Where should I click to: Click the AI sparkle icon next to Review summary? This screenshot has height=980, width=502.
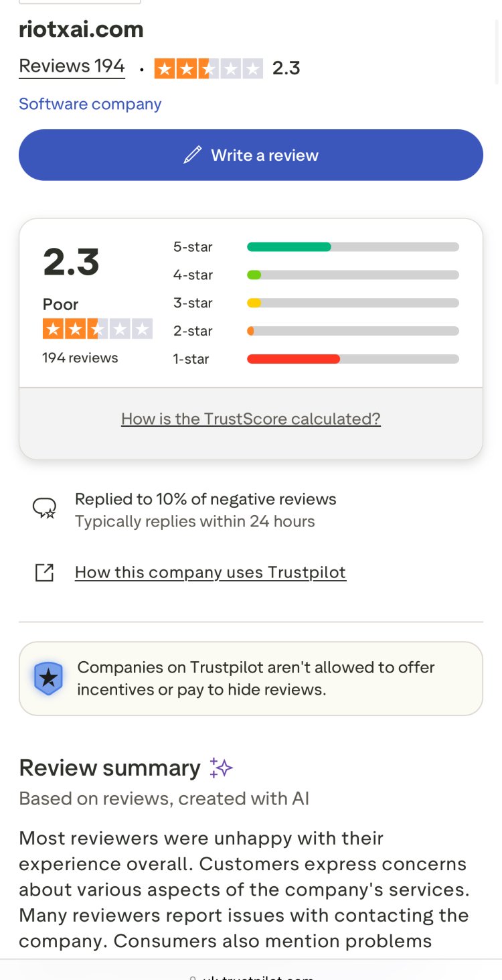click(221, 766)
